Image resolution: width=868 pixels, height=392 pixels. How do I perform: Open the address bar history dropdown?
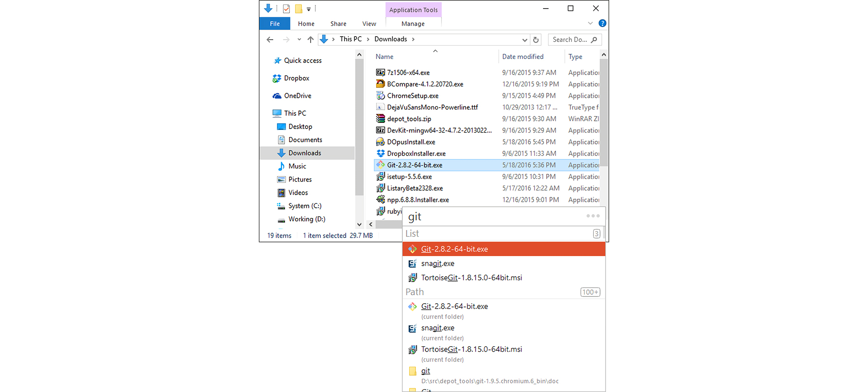[x=525, y=40]
